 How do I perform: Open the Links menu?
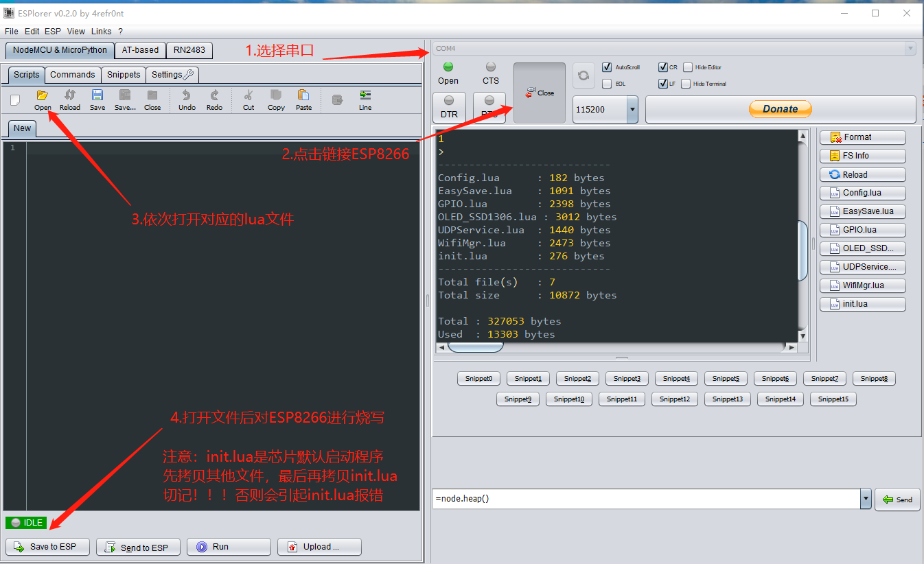click(101, 32)
